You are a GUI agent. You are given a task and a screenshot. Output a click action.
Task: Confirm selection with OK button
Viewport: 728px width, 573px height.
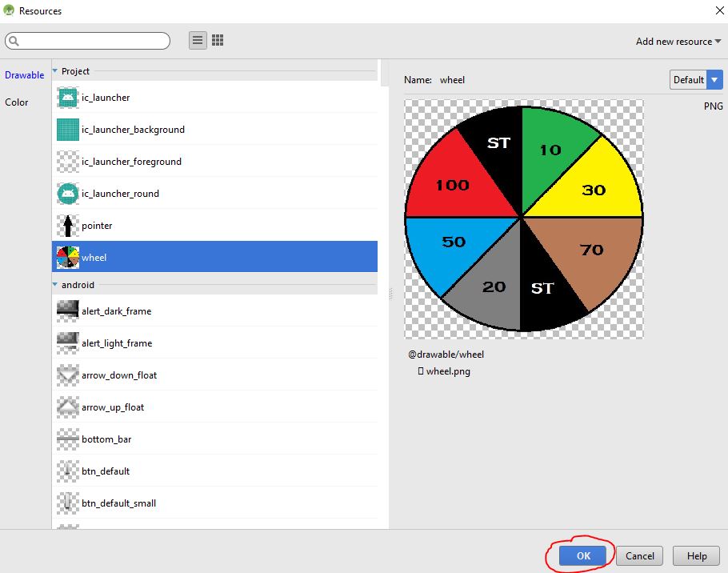[582, 556]
